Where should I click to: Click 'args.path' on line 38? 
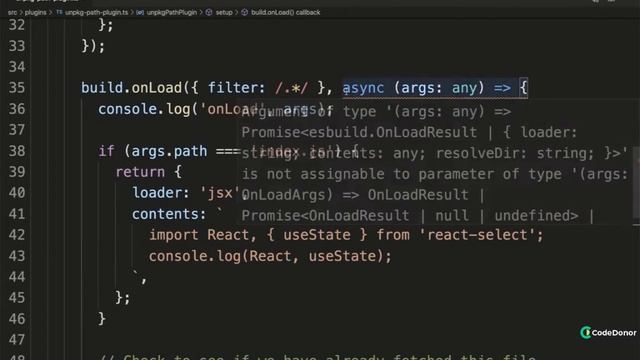pos(169,151)
